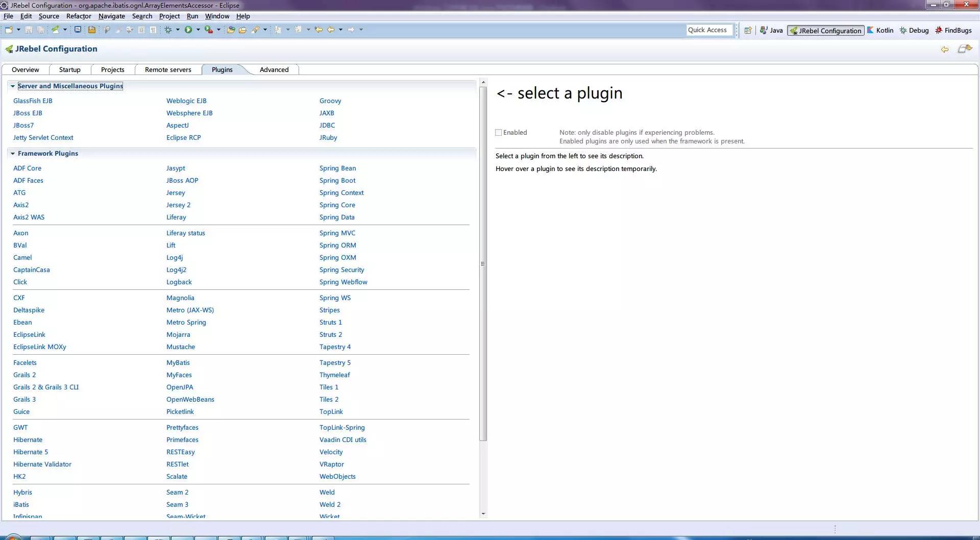Click the Save All toolbar icon
Screen dimensions: 980x540
coord(40,30)
